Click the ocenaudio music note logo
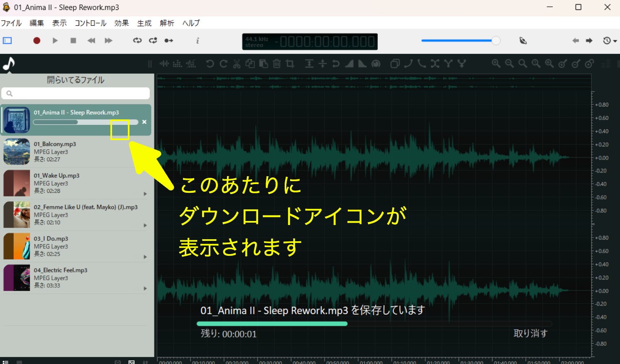Image resolution: width=620 pixels, height=364 pixels. tap(9, 63)
